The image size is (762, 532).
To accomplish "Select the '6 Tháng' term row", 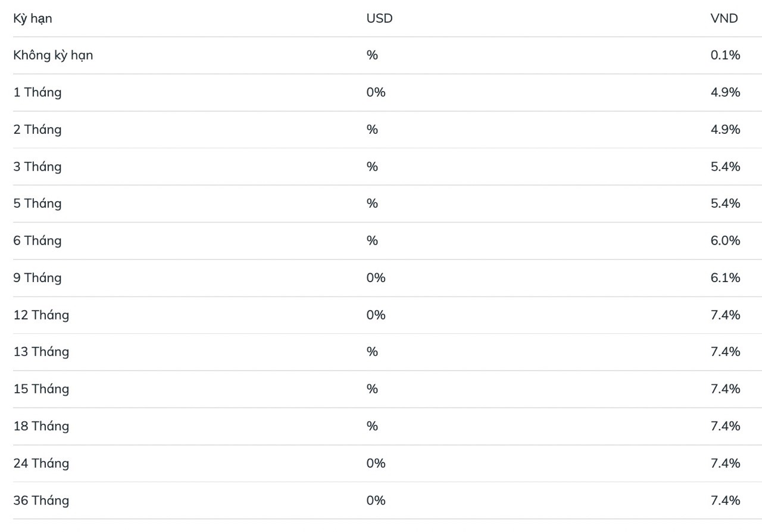I will point(38,240).
